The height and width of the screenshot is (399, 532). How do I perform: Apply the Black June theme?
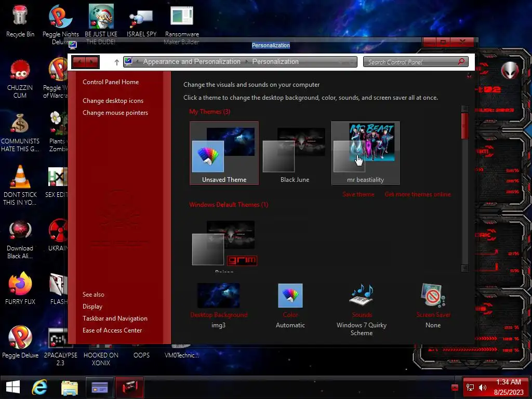(x=295, y=153)
